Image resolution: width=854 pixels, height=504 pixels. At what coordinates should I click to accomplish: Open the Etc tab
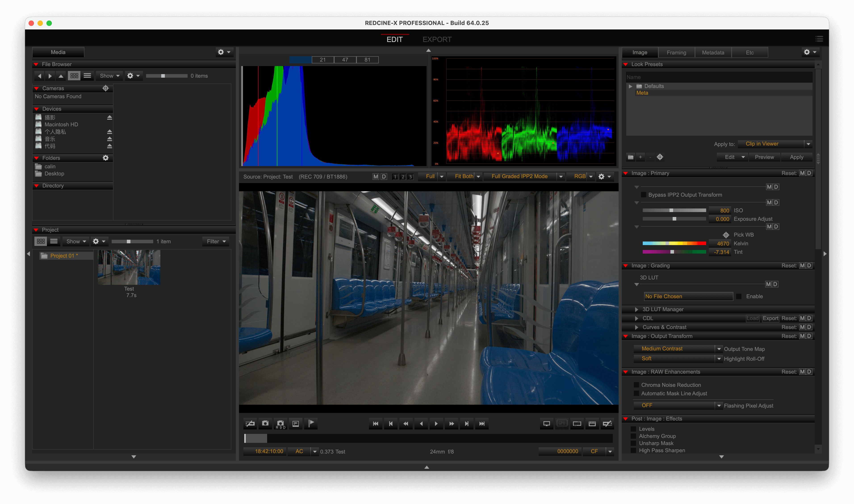coord(749,53)
